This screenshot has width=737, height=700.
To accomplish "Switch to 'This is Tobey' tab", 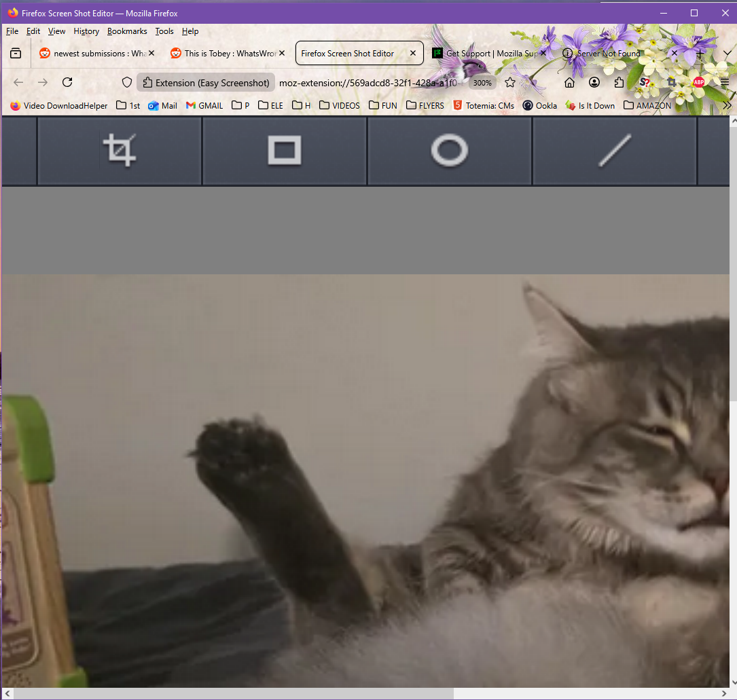I will tap(228, 53).
